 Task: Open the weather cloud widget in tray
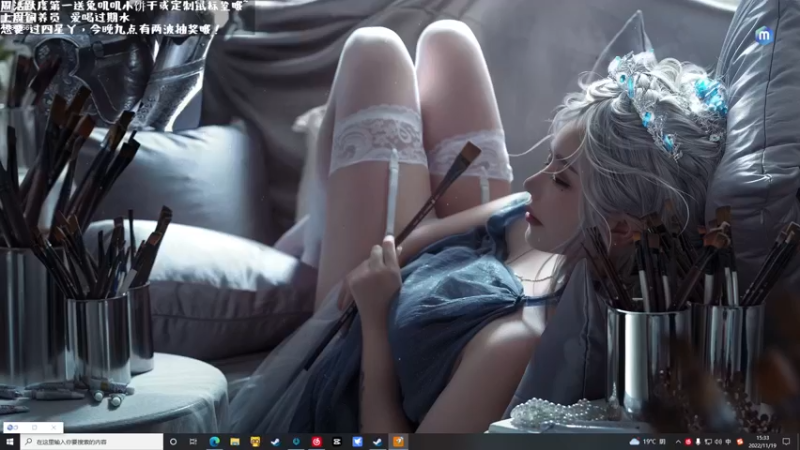[x=635, y=442]
